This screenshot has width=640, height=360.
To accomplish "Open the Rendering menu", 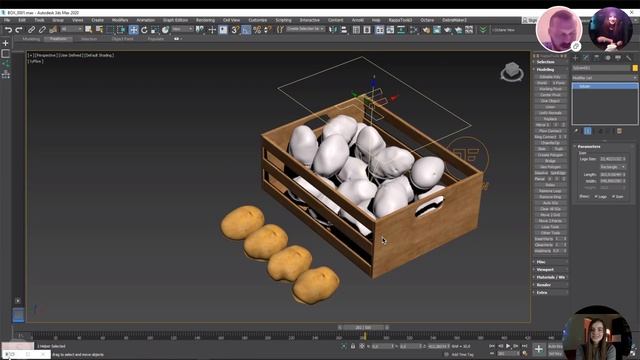I will click(x=205, y=20).
